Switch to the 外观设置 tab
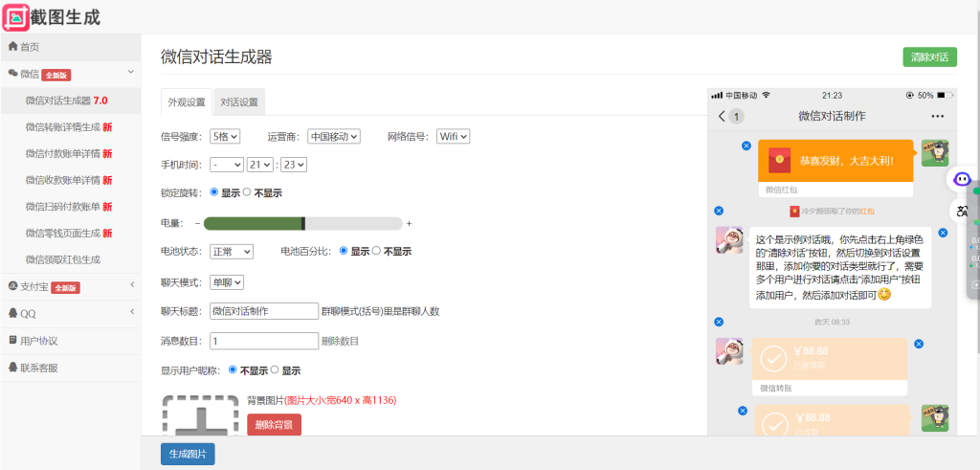Viewport: 980px width, 470px height. click(x=187, y=102)
